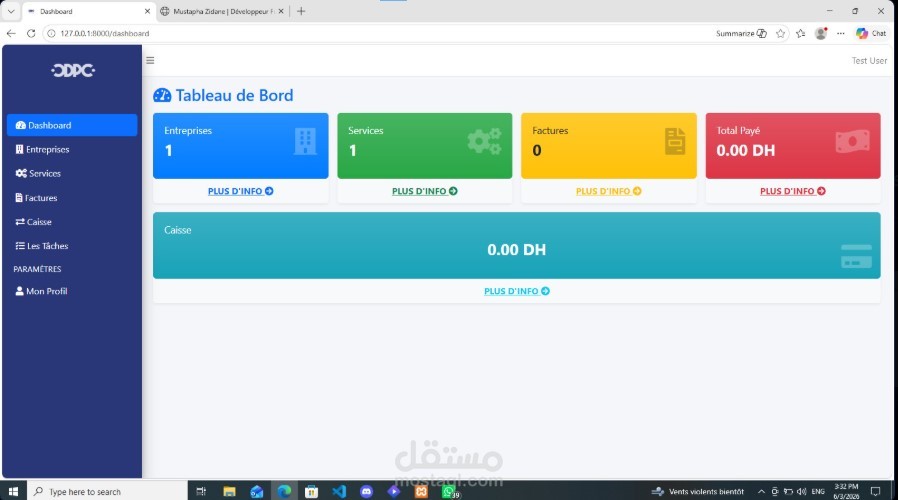Open Microsoft Store from the taskbar
Screen dimensions: 898x500
[312, 491]
